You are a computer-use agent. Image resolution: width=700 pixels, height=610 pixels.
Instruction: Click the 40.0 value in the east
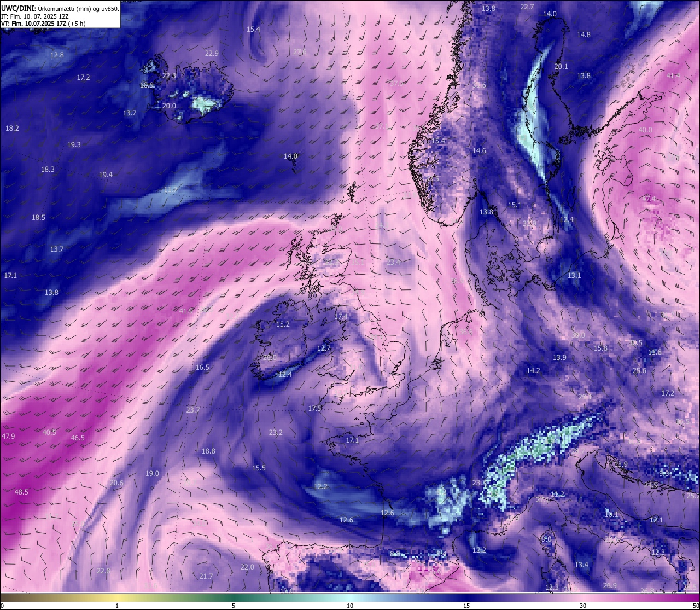(x=645, y=130)
